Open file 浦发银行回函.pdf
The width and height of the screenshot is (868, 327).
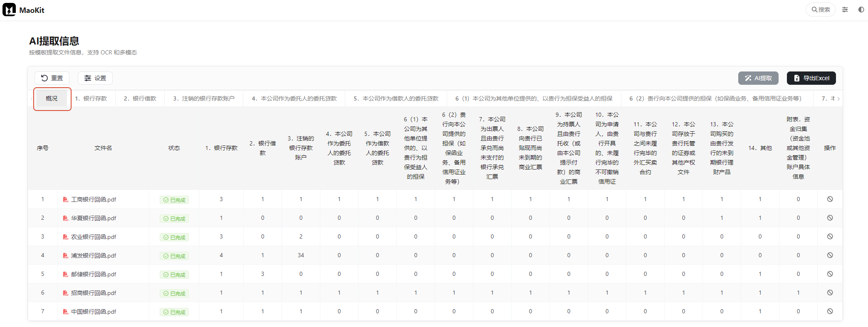tap(94, 256)
